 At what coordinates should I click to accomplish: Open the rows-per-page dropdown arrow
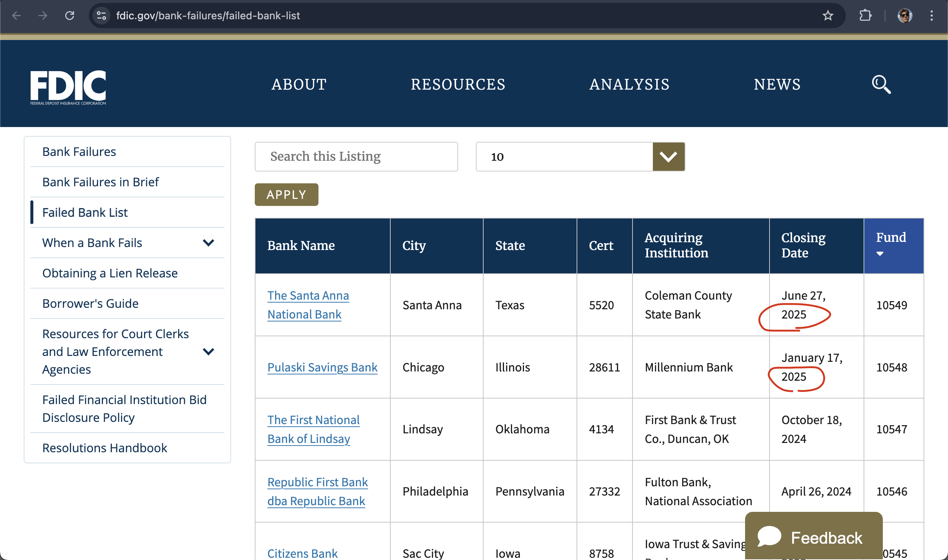(x=668, y=157)
